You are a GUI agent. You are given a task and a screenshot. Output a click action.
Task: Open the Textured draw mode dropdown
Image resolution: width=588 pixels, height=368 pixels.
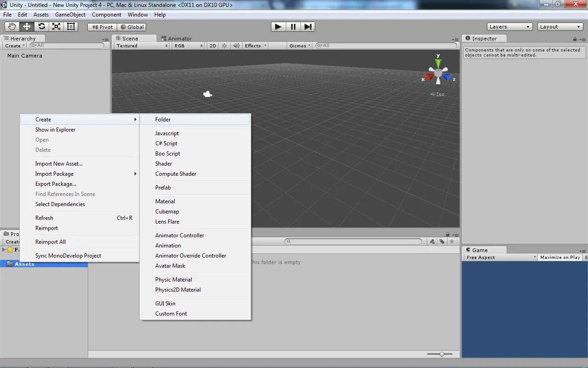142,46
